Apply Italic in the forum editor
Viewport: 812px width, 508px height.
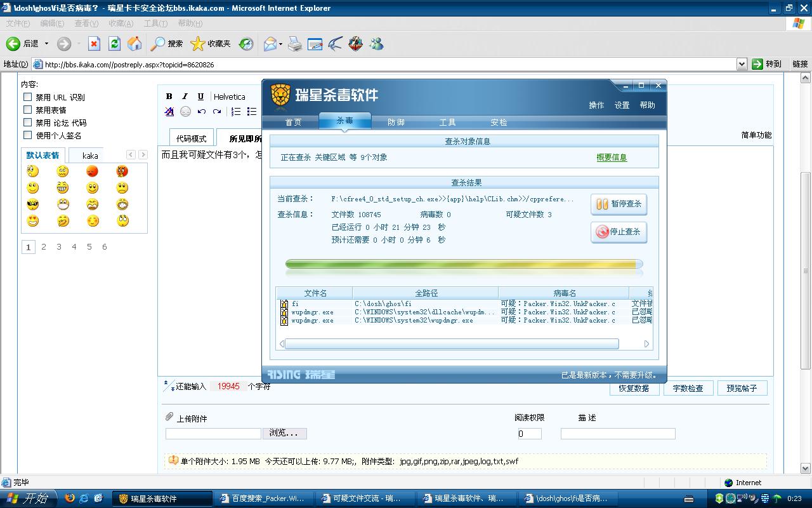[185, 97]
